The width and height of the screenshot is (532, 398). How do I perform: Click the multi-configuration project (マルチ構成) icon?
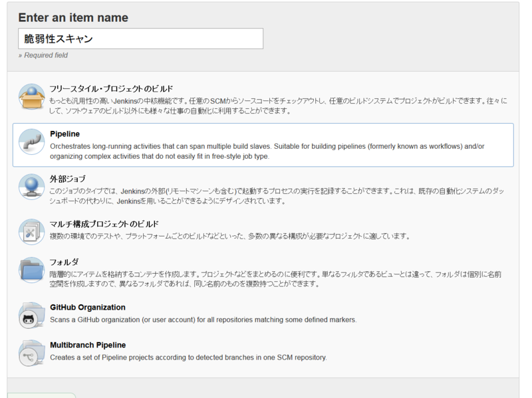[x=31, y=232]
